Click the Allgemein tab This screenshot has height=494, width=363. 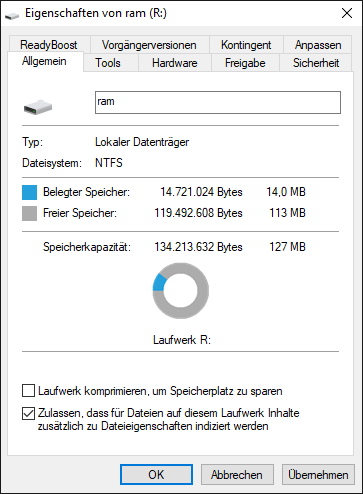45,61
